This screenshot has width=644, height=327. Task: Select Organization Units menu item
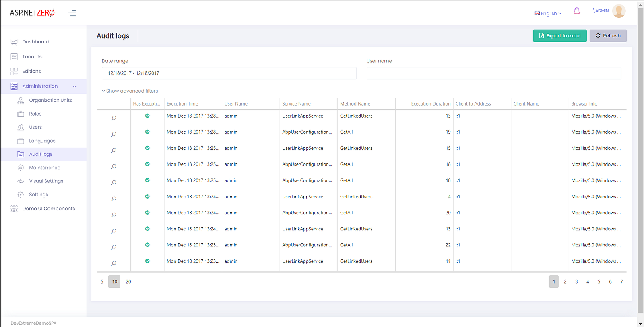click(x=50, y=100)
